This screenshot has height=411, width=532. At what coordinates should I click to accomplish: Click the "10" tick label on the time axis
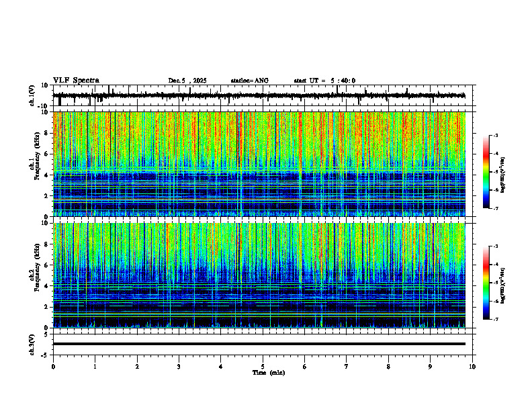472,367
